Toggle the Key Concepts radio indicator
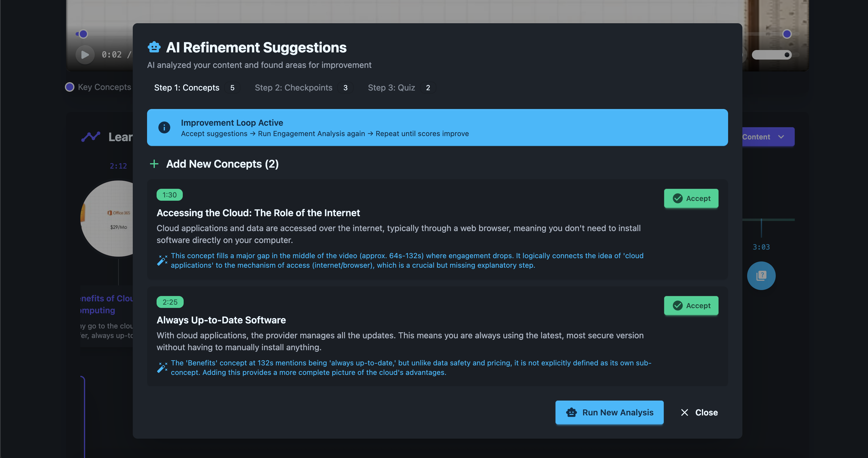 69,87
